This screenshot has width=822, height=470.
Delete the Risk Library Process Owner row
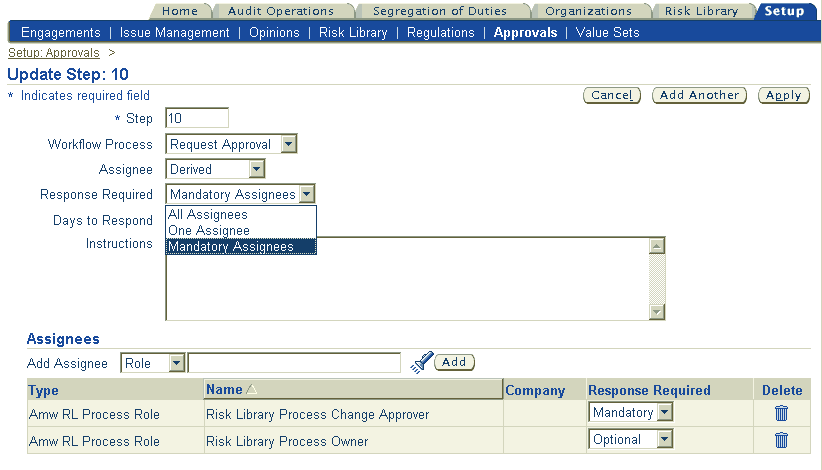(x=781, y=440)
